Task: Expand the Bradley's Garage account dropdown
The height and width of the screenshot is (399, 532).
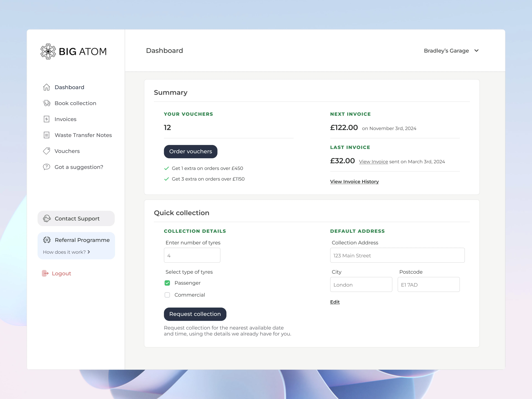Action: (451, 51)
